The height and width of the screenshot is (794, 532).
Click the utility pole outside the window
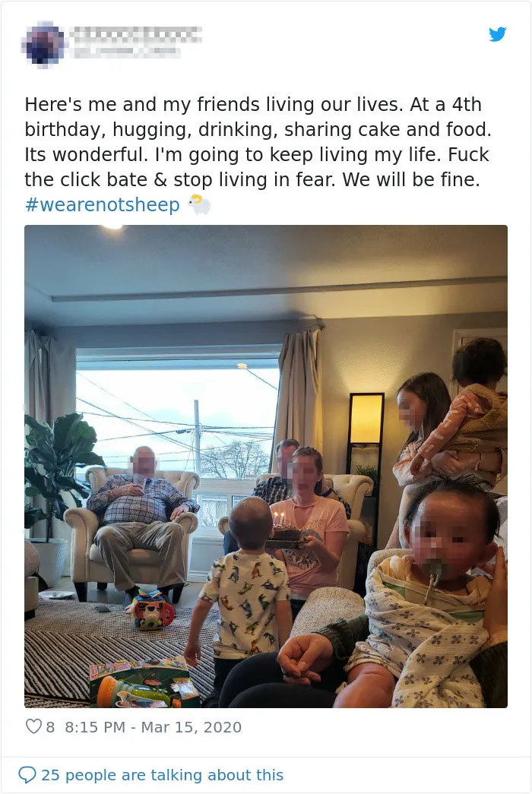198,438
